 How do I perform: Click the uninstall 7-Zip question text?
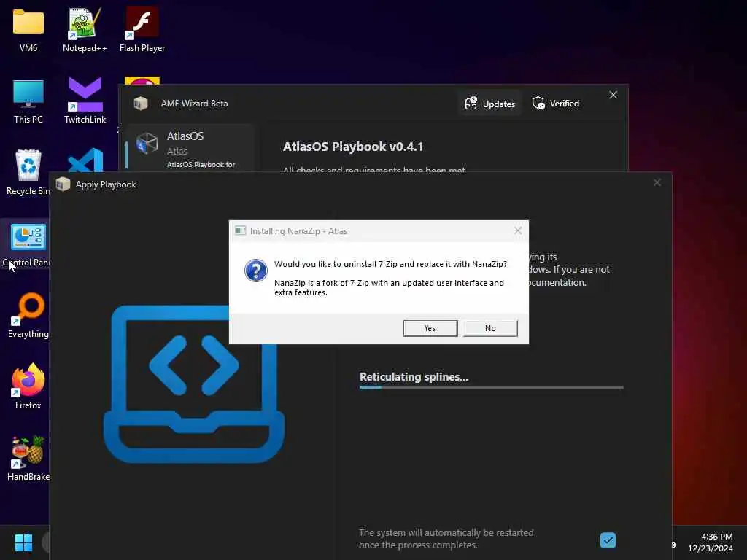pyautogui.click(x=390, y=264)
